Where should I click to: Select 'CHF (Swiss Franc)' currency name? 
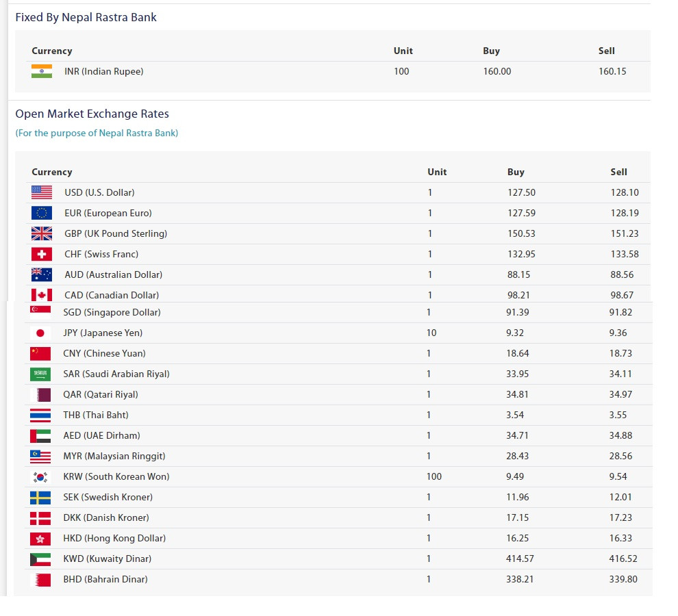pos(101,254)
